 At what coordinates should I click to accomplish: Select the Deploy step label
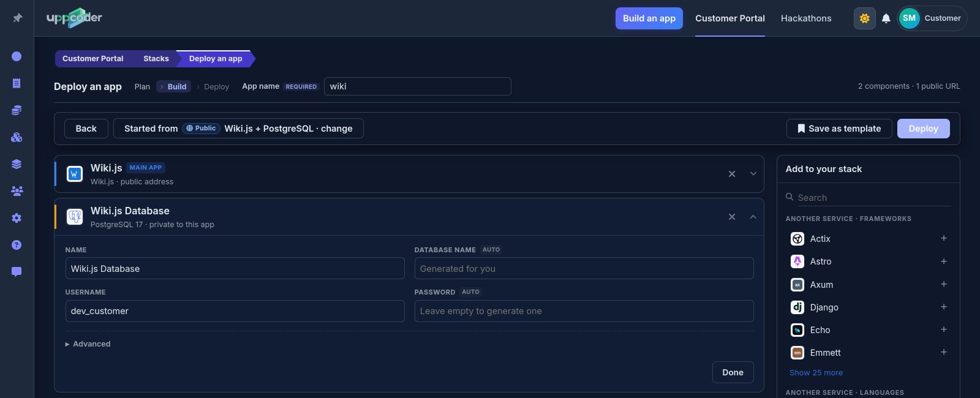tap(216, 87)
